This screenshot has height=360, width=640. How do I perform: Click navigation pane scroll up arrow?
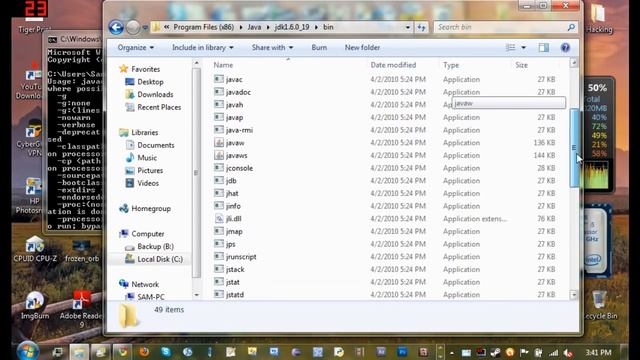(196, 63)
